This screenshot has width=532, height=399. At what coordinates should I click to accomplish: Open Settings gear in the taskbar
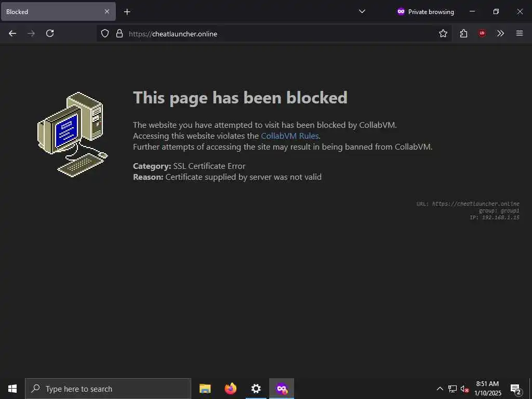pyautogui.click(x=256, y=389)
